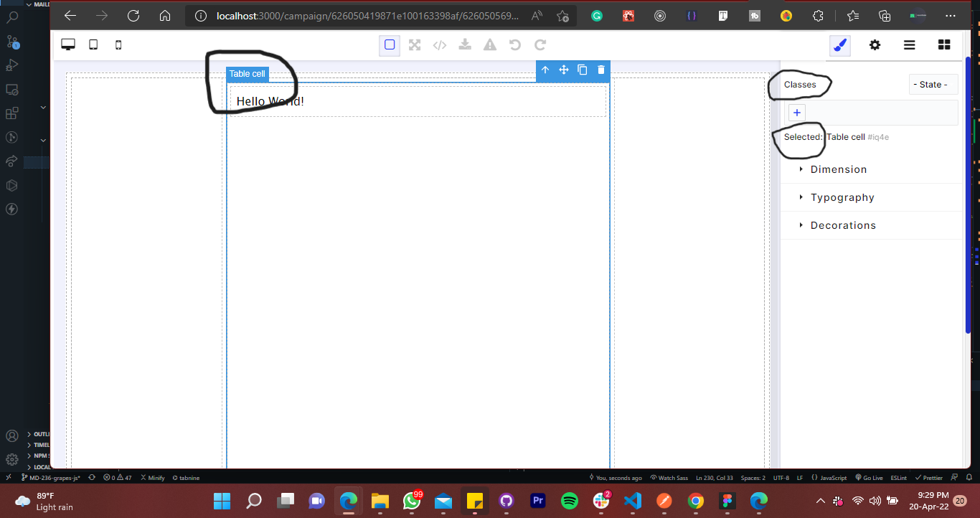
Task: Click Watch Sass in VS Code status bar
Action: [x=669, y=477]
